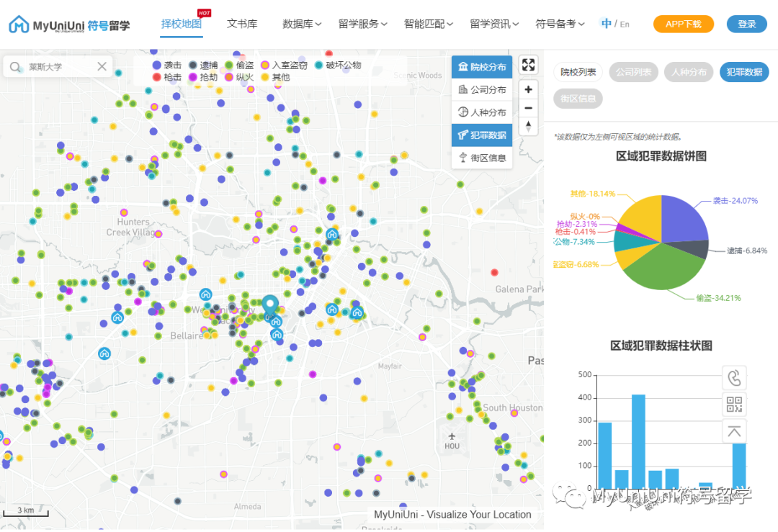Open the 留学服务 dropdown menu
The height and width of the screenshot is (532, 778).
click(359, 24)
